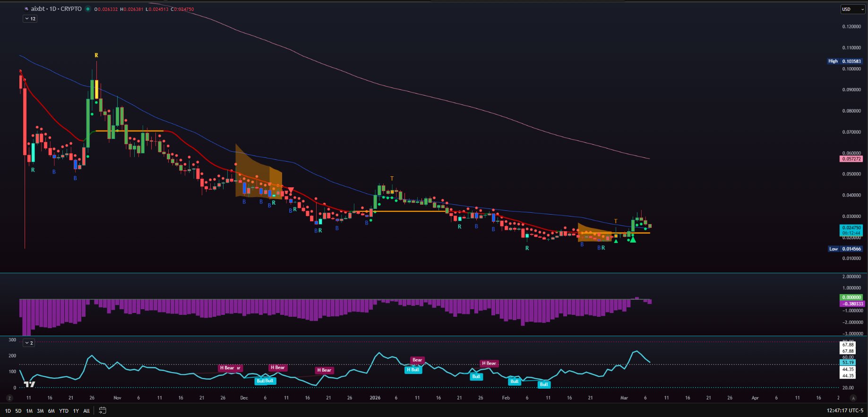Click the aixbt symbol logo icon
Screen dimensions: 868x417
(x=26, y=9)
